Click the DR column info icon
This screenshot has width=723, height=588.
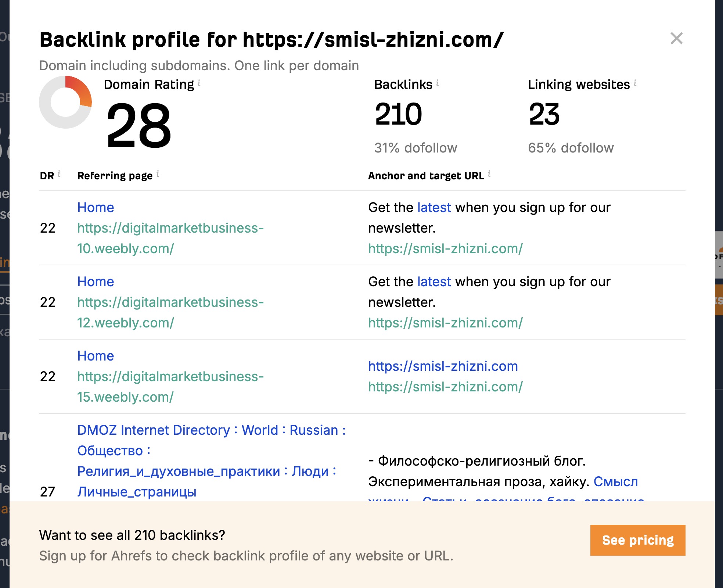point(59,174)
